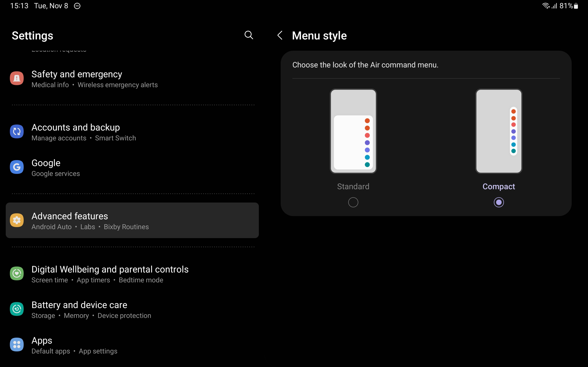Tap the Apps icon
The width and height of the screenshot is (588, 367).
(17, 345)
